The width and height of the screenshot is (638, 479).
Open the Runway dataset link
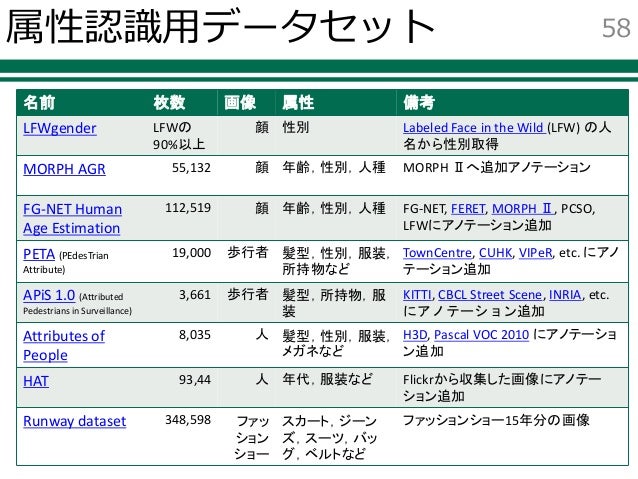tap(74, 421)
